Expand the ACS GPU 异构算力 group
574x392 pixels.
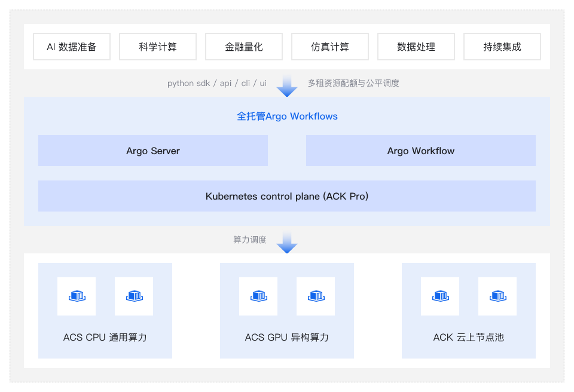click(286, 337)
